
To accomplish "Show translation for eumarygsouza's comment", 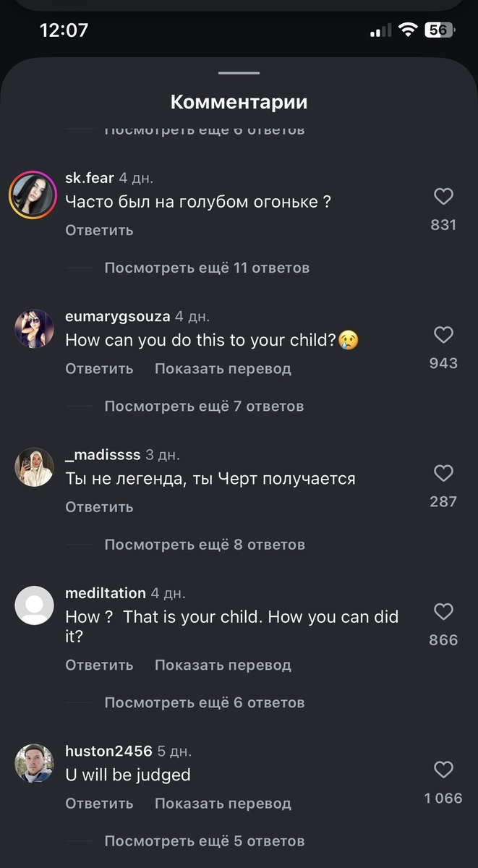I will (223, 368).
